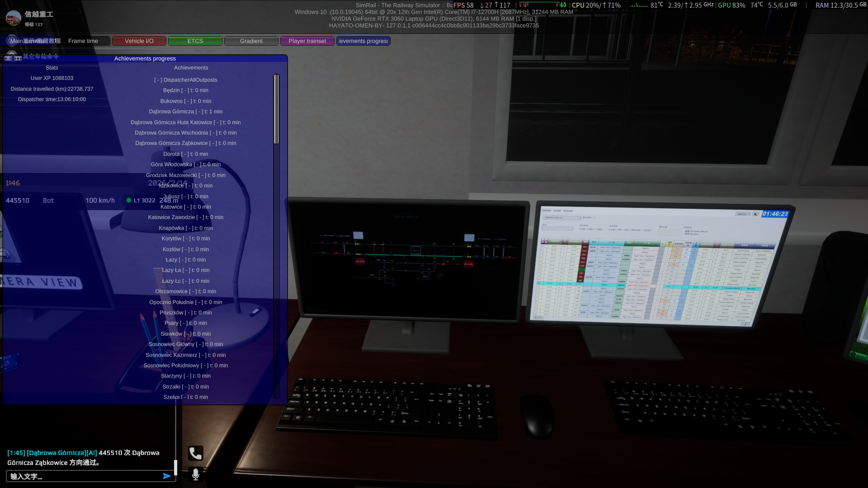Select the User XP 1088103 stat

[52, 78]
